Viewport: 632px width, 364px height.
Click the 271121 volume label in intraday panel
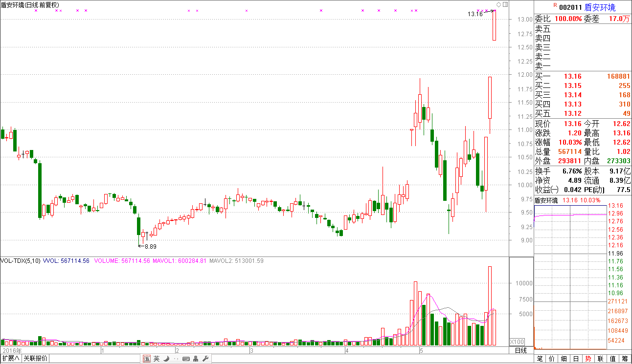pos(617,301)
